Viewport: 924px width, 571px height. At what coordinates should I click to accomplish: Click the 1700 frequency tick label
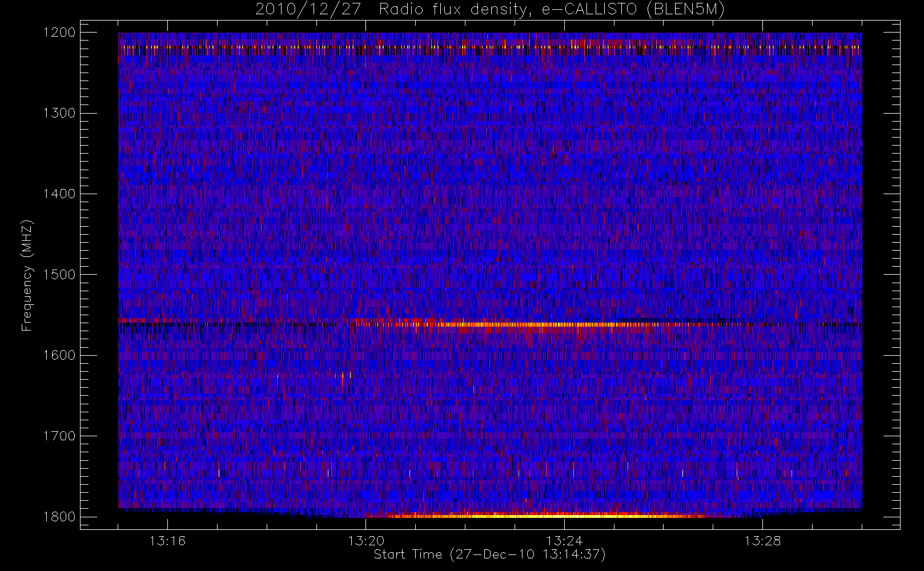59,436
